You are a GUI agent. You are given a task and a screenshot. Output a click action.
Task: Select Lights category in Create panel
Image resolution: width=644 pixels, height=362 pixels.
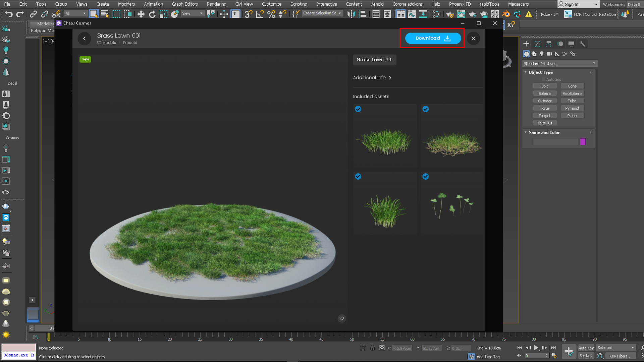(x=542, y=54)
